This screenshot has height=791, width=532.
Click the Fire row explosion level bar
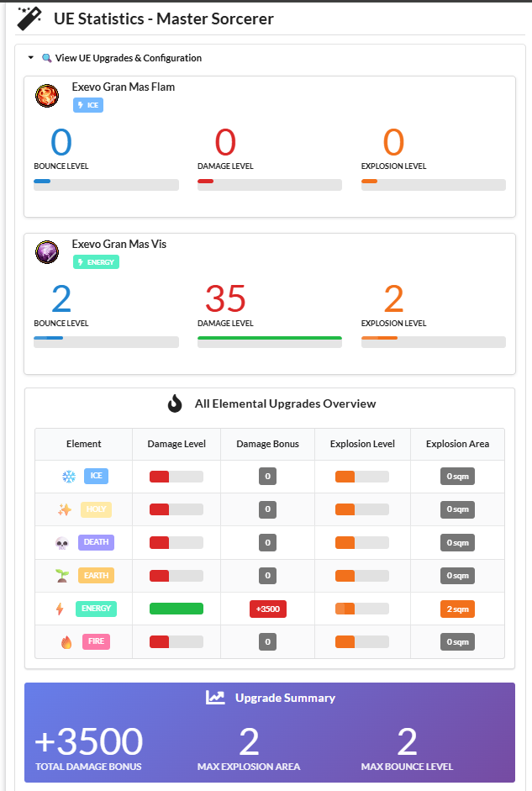point(362,642)
